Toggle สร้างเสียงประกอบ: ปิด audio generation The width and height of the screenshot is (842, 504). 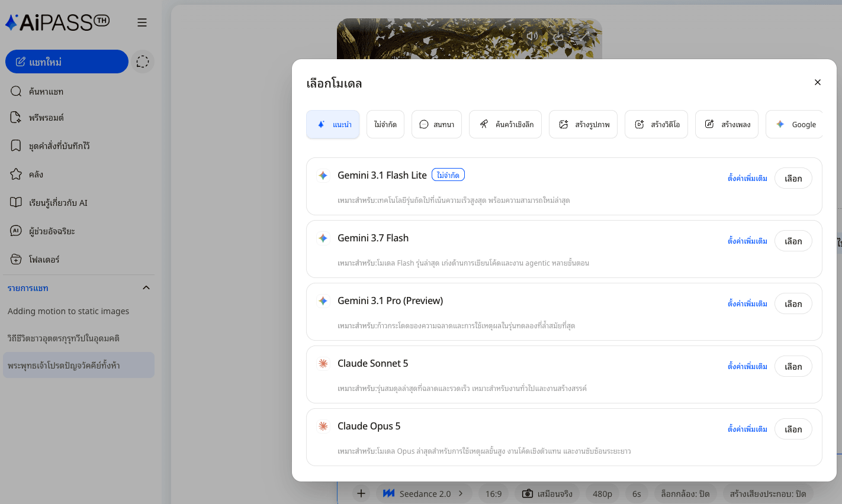(768, 493)
